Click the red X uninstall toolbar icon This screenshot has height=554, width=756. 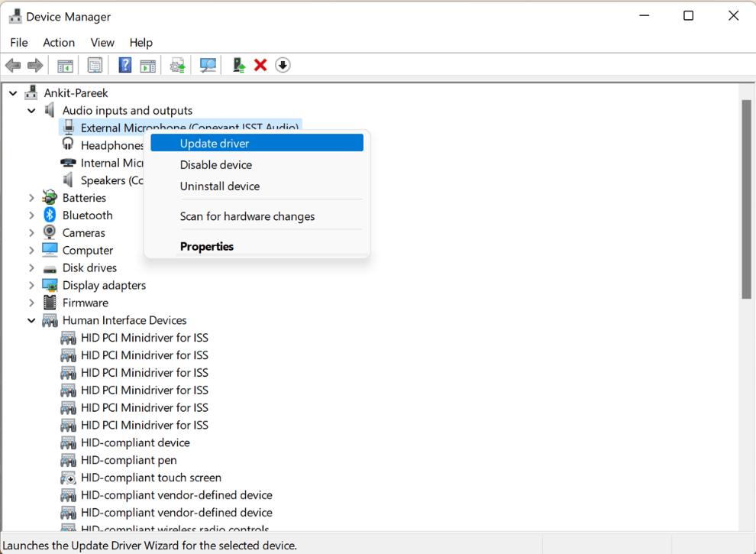point(260,65)
